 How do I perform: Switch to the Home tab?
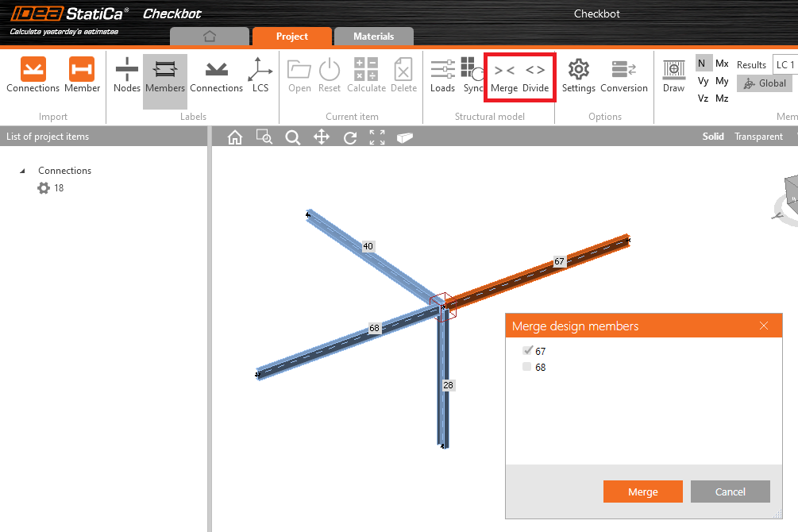pyautogui.click(x=210, y=37)
